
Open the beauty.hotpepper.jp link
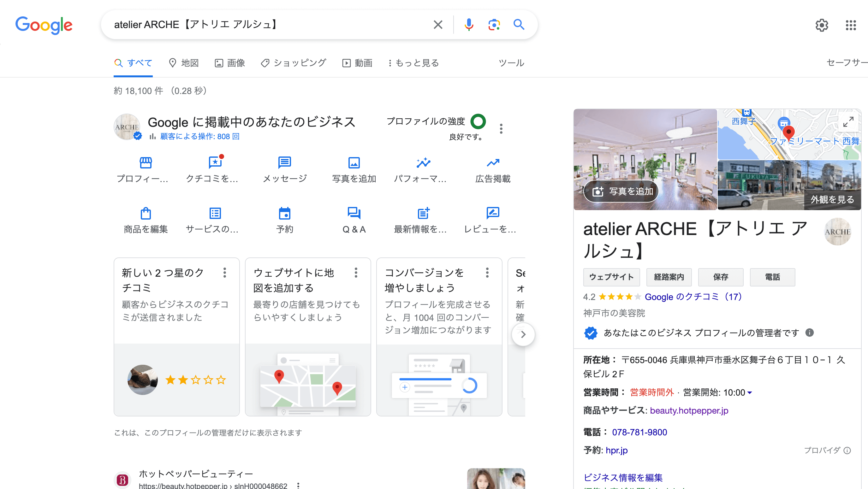689,410
